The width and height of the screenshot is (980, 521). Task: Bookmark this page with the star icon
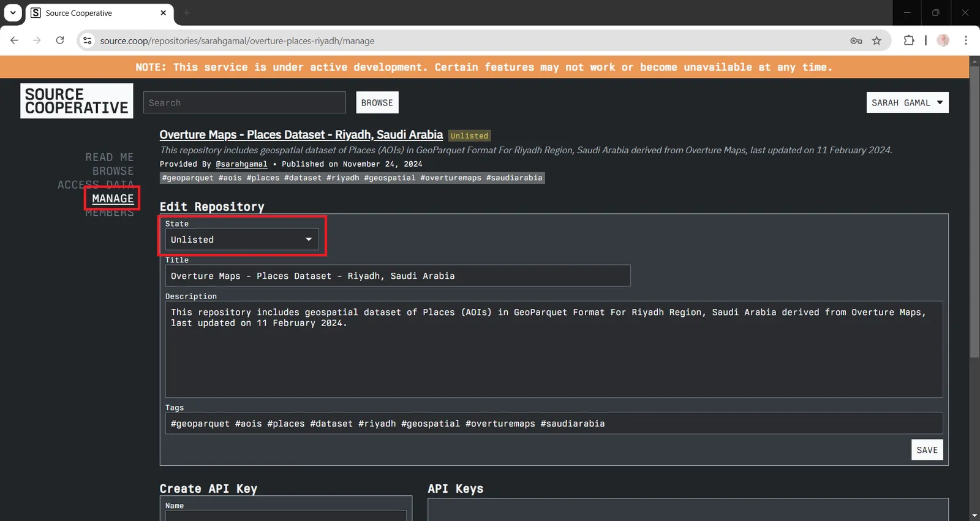(x=876, y=40)
